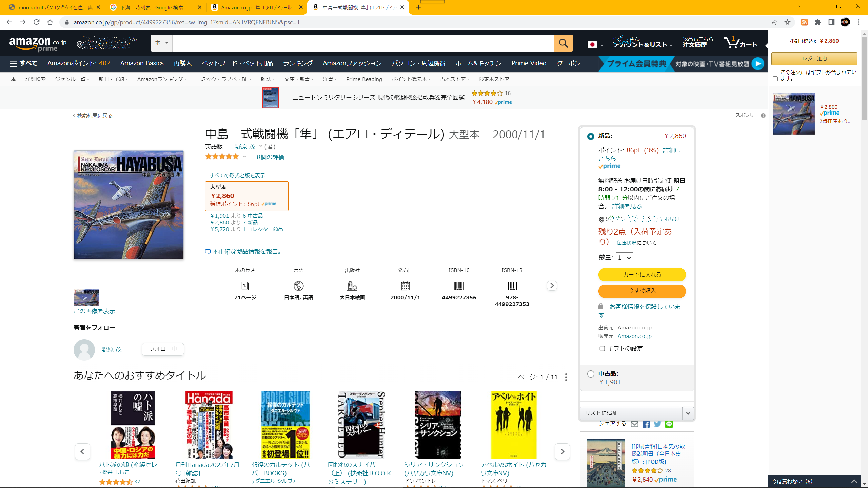This screenshot has width=868, height=488.
Task: Click the RSS feed extension icon
Action: click(804, 22)
